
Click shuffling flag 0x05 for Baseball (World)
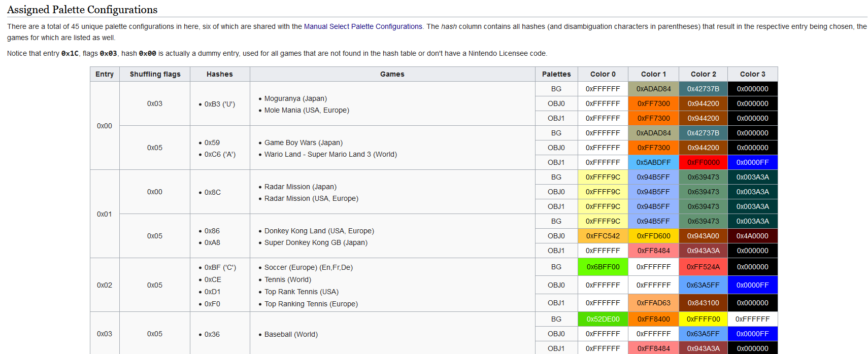tap(155, 334)
